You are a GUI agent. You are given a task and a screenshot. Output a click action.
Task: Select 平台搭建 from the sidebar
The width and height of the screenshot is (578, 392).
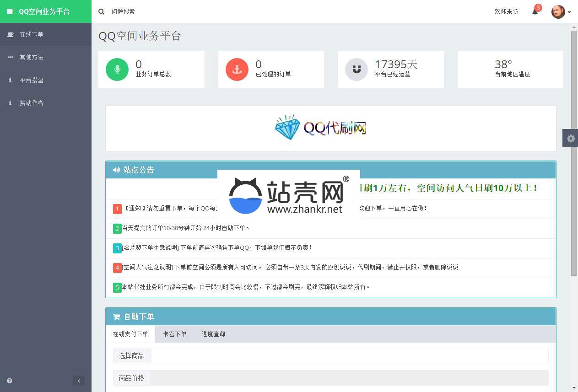tap(32, 80)
